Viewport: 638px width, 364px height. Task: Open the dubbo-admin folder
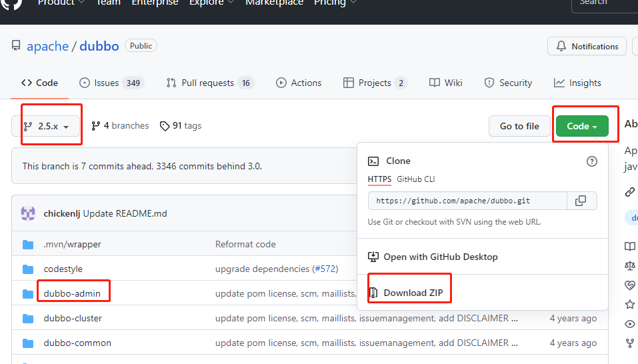[72, 293]
